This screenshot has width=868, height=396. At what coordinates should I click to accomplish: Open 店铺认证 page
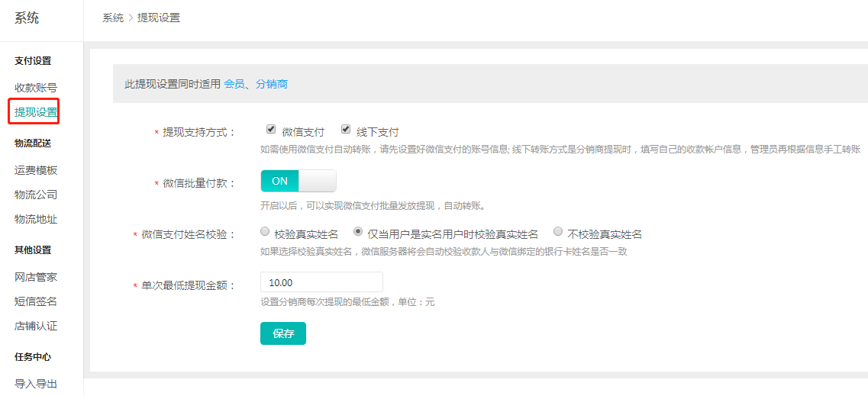[36, 326]
